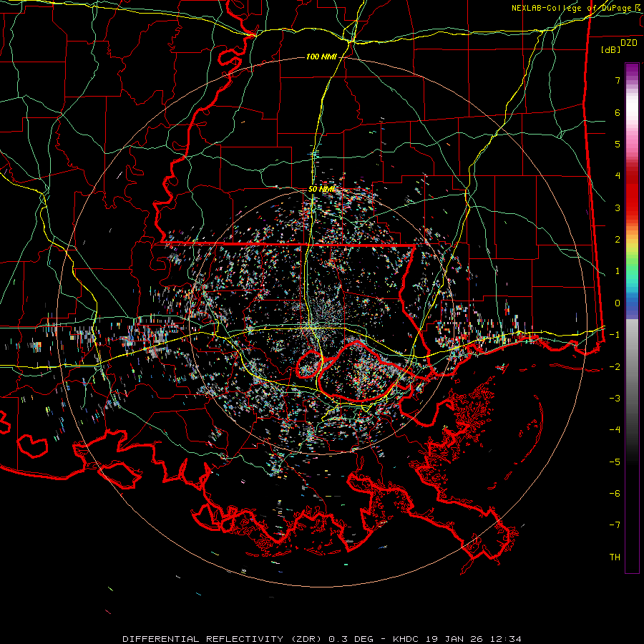Click the "100 NMI" range ring label
Image resolution: width=644 pixels, height=644 pixels.
click(x=321, y=57)
